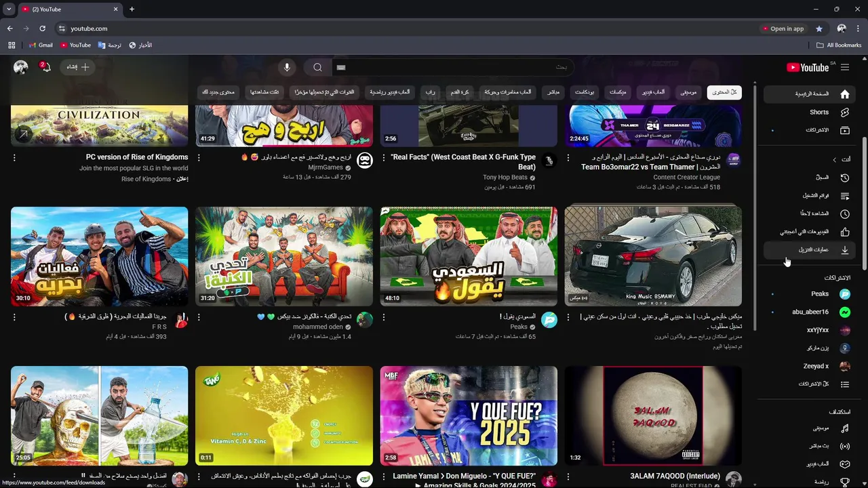Open the 'mohammed oden' channel name link
Screen dimensions: 868x488
tap(318, 327)
